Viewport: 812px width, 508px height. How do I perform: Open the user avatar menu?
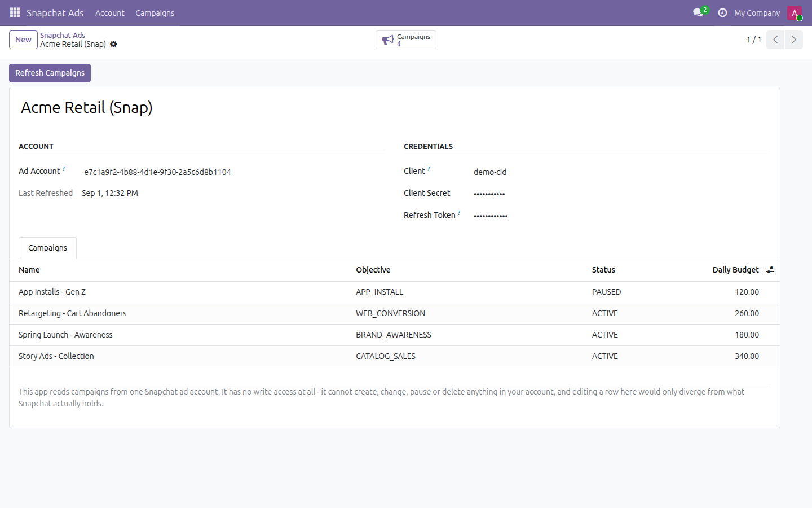click(x=795, y=12)
